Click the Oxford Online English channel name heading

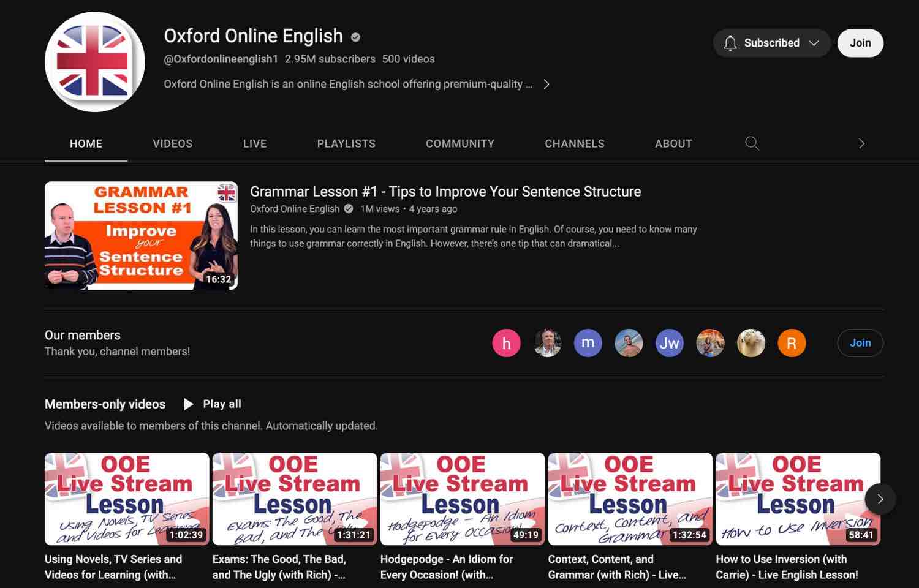coord(253,36)
